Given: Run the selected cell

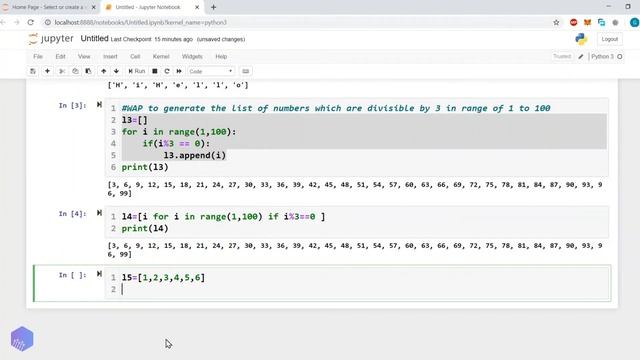Looking at the screenshot, I should tap(137, 71).
